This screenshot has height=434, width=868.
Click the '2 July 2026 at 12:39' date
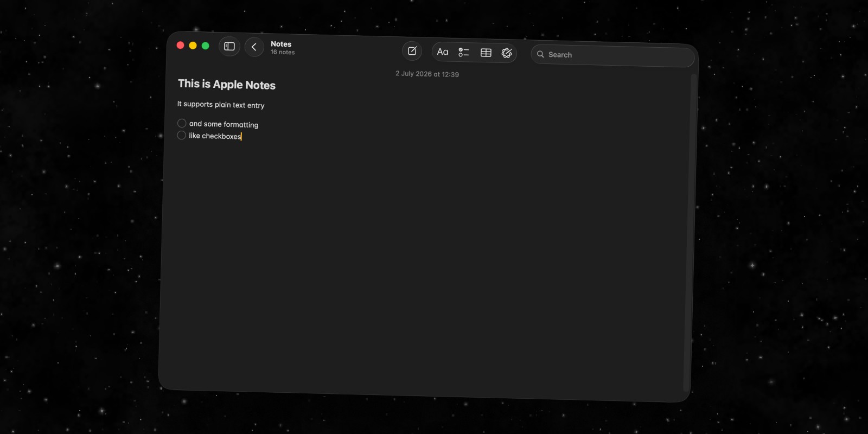point(427,74)
